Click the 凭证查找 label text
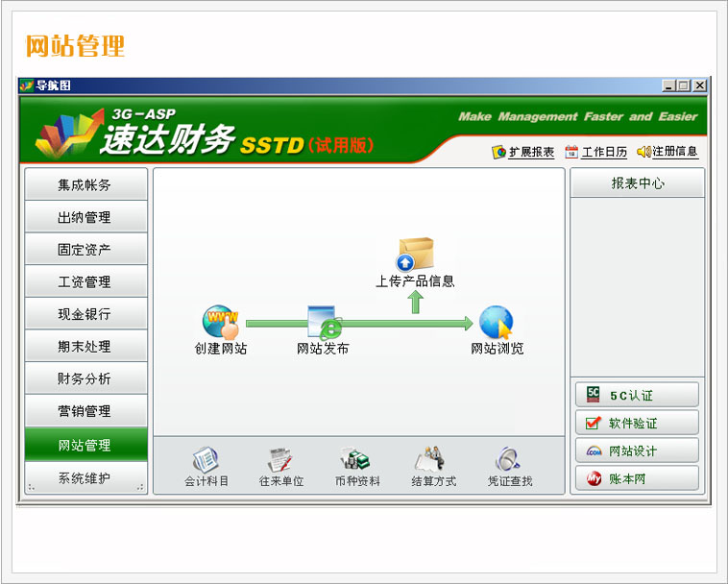 point(509,481)
